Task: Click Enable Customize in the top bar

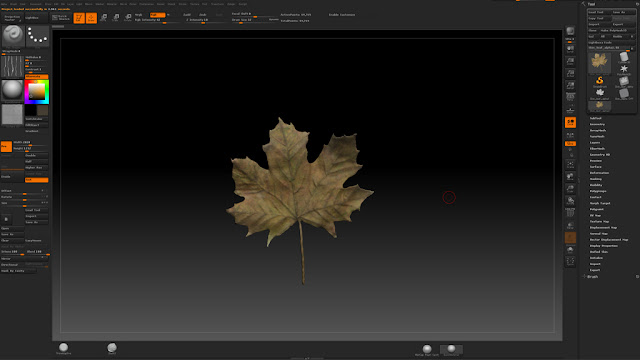Action: click(342, 15)
